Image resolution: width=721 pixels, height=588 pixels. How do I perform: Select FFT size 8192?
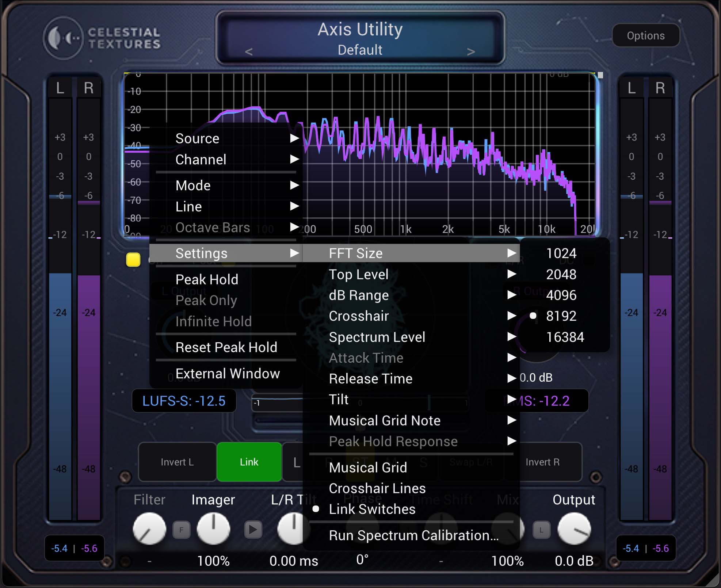click(x=565, y=316)
